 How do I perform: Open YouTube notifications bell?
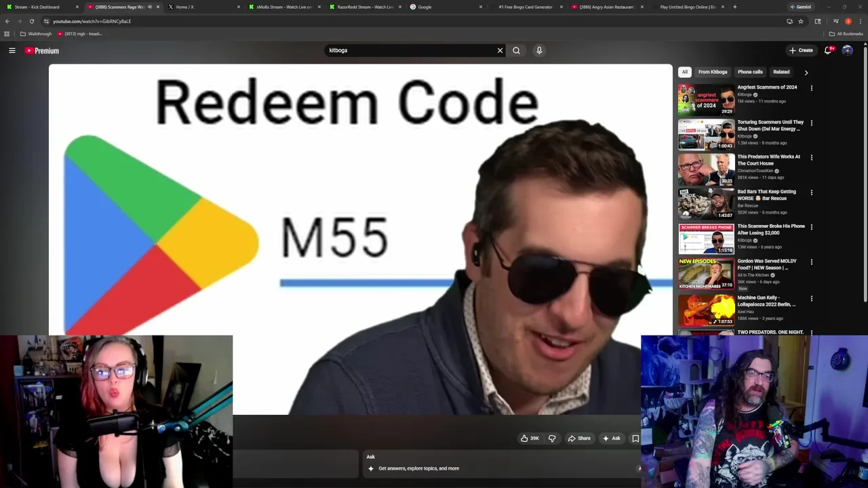coord(828,50)
